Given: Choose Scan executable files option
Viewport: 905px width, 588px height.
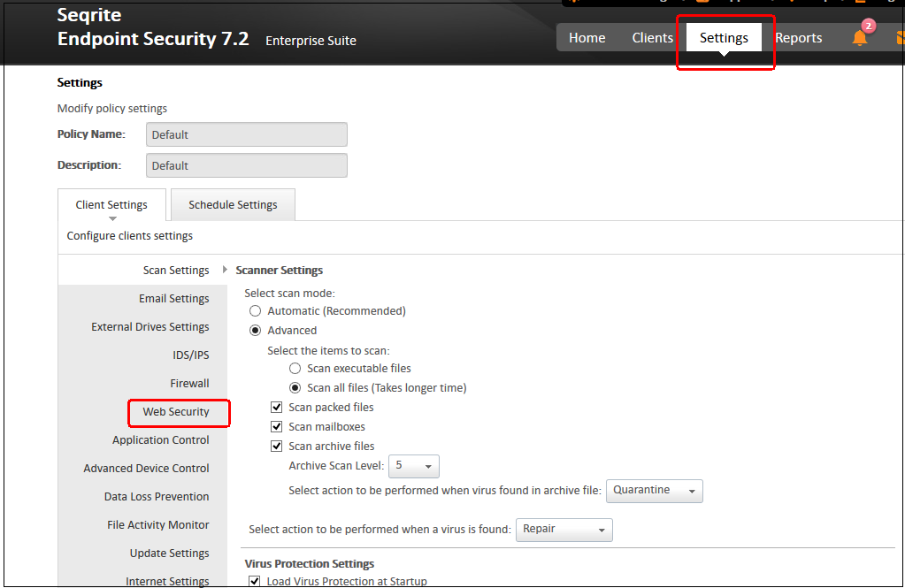Looking at the screenshot, I should pyautogui.click(x=295, y=368).
